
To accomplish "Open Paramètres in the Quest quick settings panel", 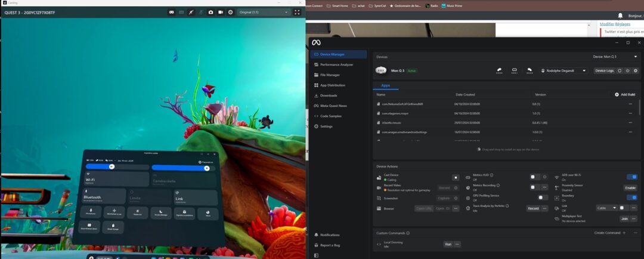I will 206,162.
